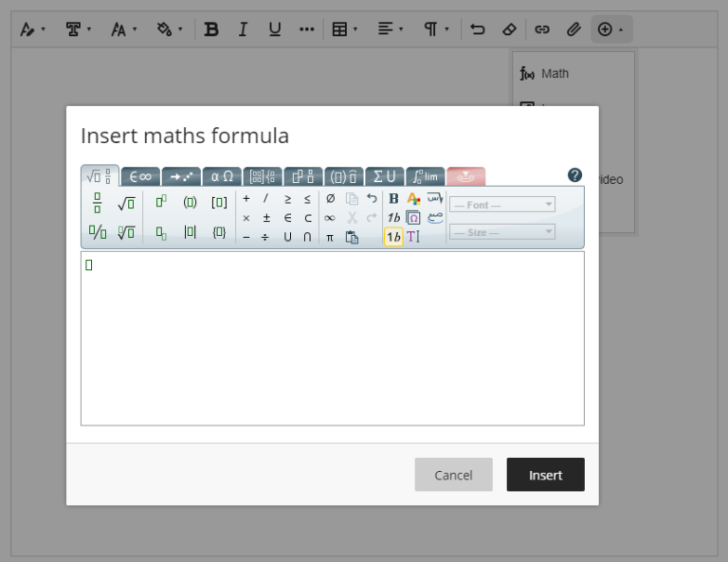This screenshot has width=728, height=562.
Task: Cancel the maths formula dialog
Action: [x=453, y=475]
